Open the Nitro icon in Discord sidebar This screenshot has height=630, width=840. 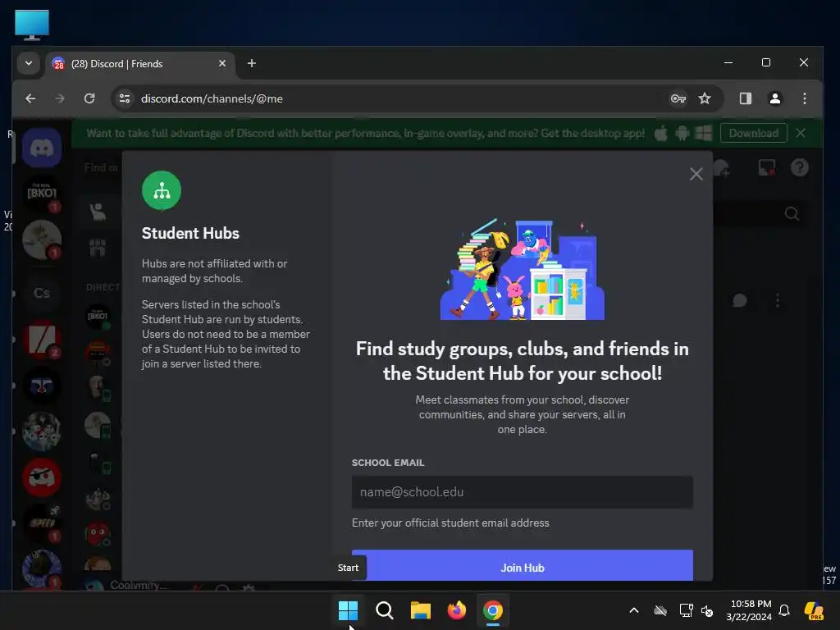click(x=98, y=248)
